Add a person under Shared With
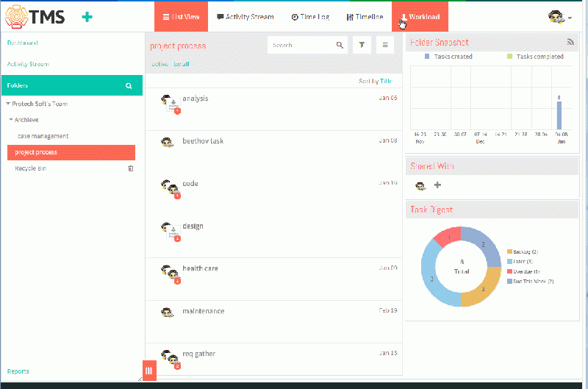The image size is (588, 389). tap(437, 185)
